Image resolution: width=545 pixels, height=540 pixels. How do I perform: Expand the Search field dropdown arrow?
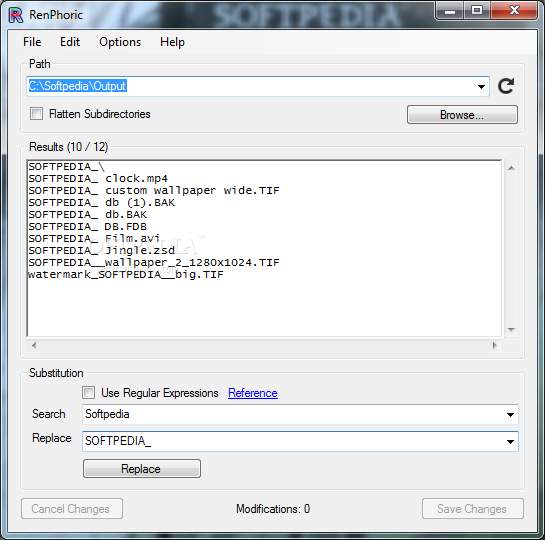point(510,414)
